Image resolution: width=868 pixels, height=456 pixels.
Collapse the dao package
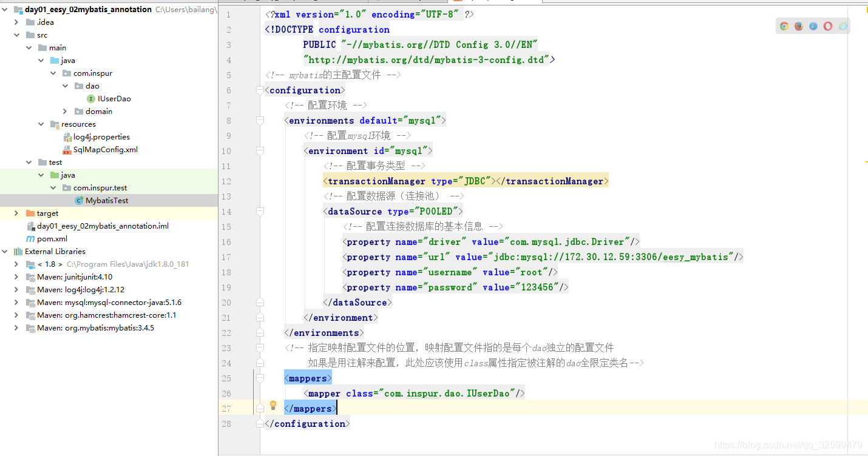point(66,86)
